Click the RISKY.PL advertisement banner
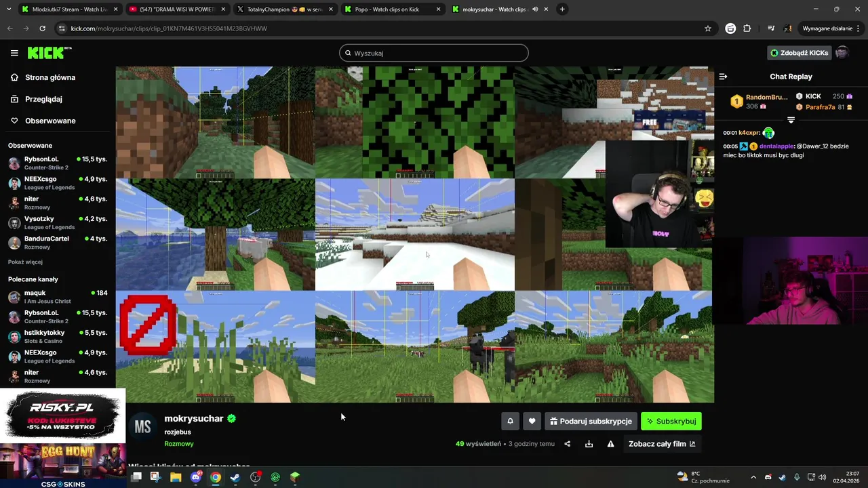 tap(62, 415)
